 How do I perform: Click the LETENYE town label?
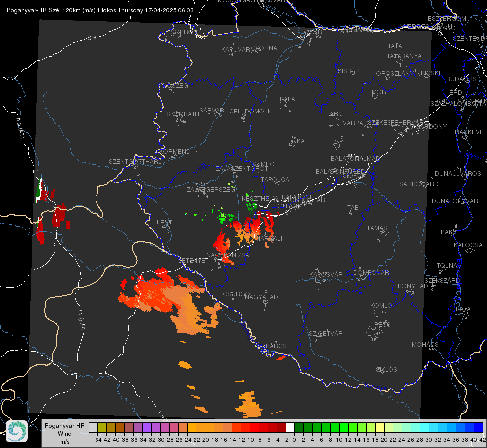pyautogui.click(x=192, y=261)
